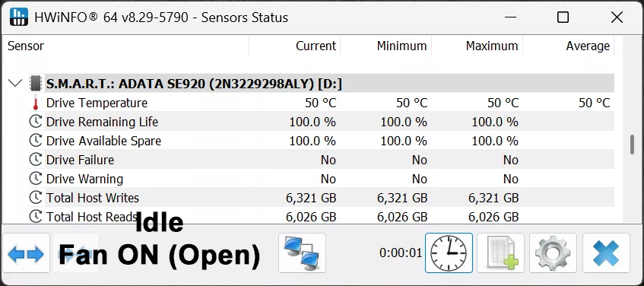Click the Drive Remaining Life clock icon

[36, 122]
